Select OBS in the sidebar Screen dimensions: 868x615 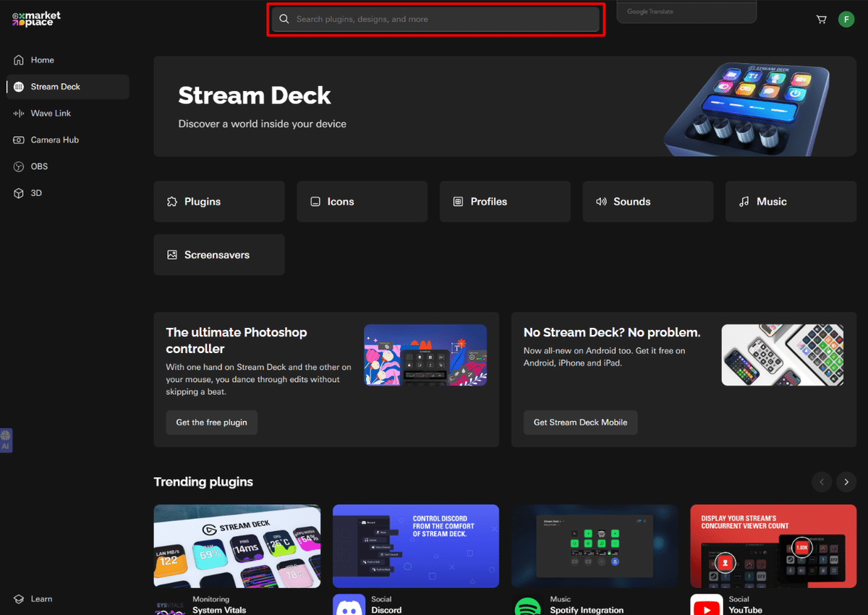(x=39, y=166)
